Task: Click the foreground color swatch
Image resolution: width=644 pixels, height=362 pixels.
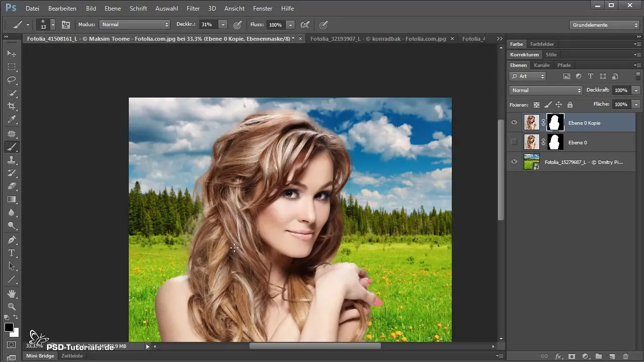Action: (x=9, y=327)
